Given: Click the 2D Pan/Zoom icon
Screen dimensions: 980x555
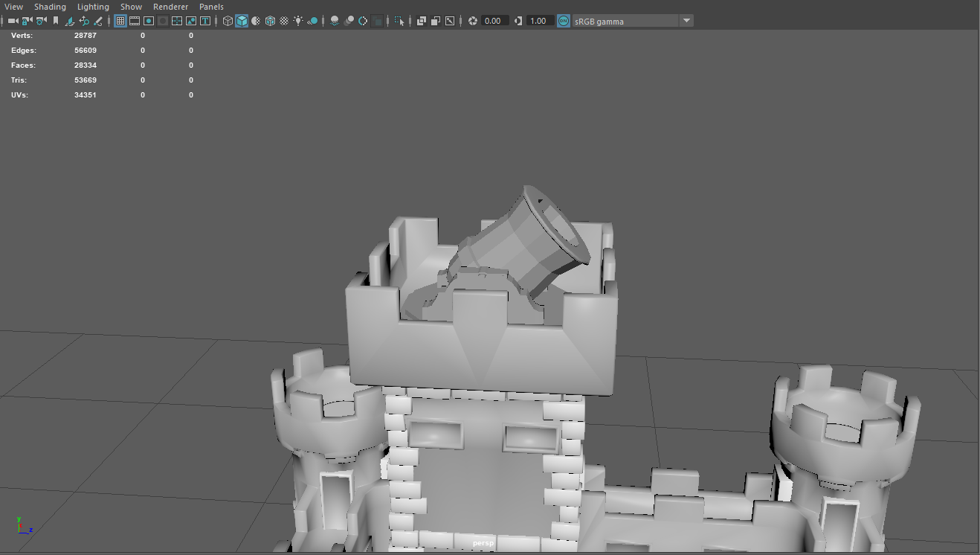Looking at the screenshot, I should click(x=84, y=21).
